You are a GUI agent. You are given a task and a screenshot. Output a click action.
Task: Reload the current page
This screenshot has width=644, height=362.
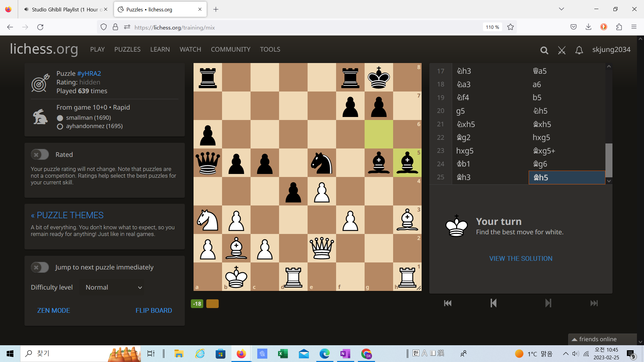coord(40,27)
